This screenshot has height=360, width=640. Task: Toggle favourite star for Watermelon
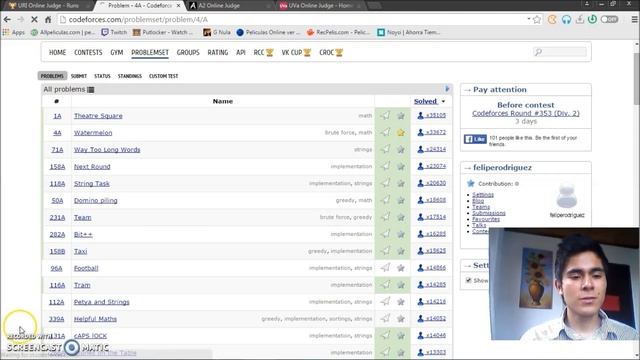pos(401,132)
